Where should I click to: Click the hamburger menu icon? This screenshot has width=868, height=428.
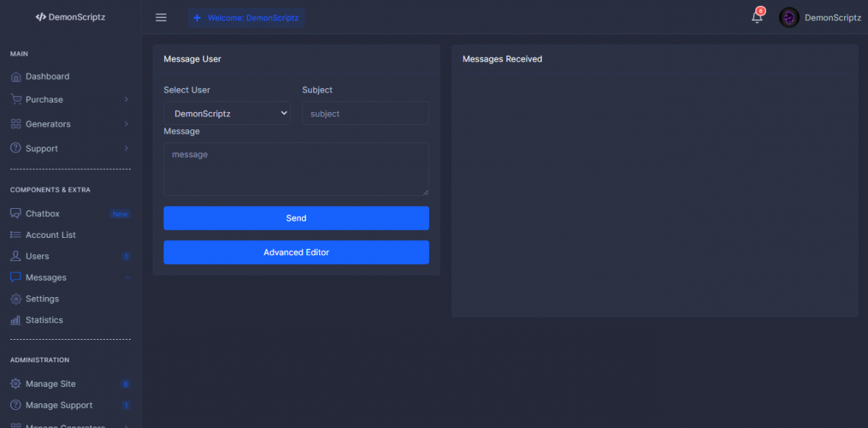tap(161, 17)
